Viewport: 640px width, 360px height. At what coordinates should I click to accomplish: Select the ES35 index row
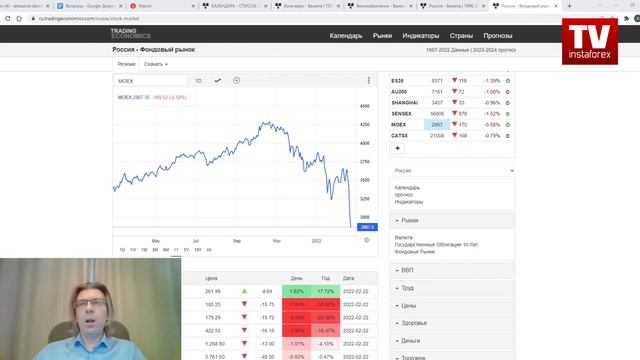point(452,81)
